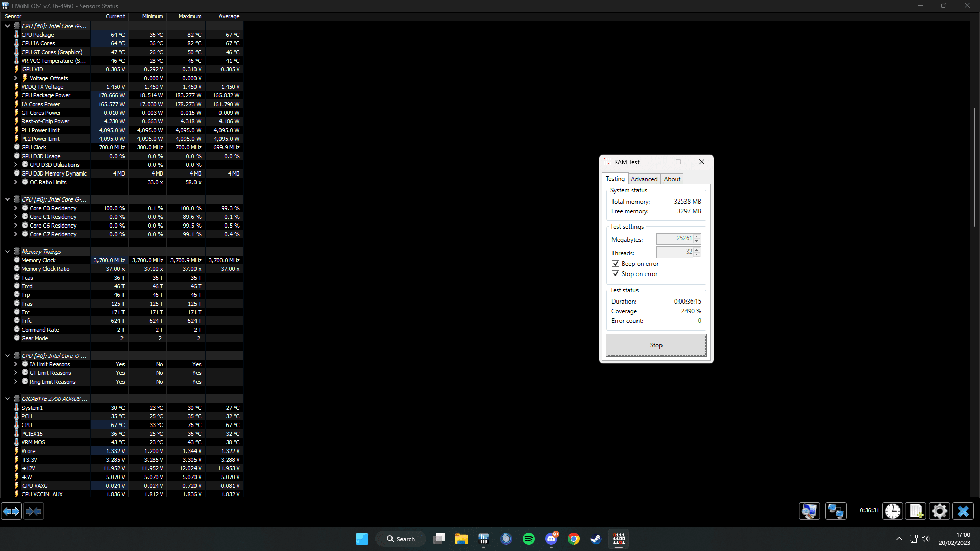Click the expand columns arrows icon
Image resolution: width=980 pixels, height=551 pixels.
11,511
